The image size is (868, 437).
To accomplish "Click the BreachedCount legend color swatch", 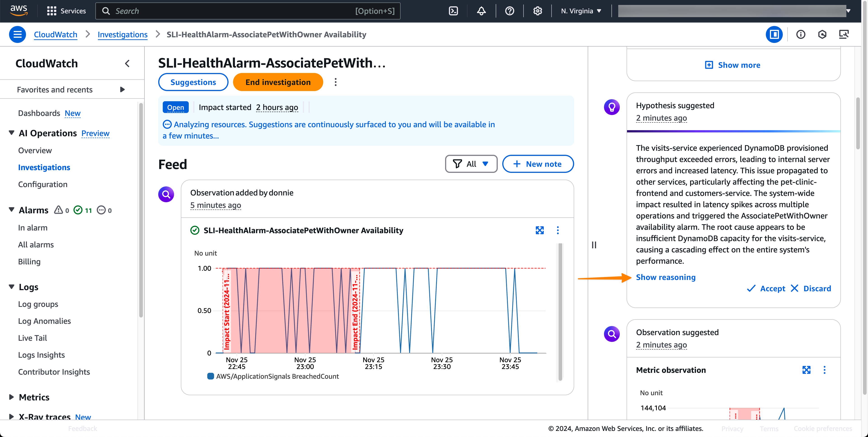I will [211, 376].
